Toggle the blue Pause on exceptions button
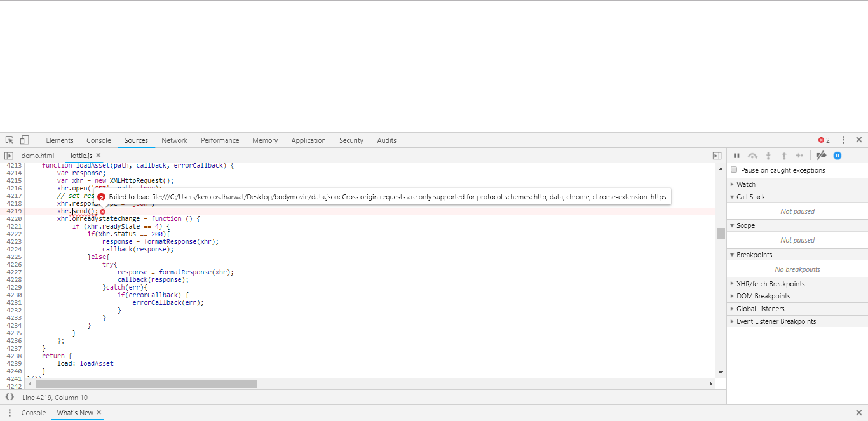This screenshot has width=868, height=421. point(837,156)
